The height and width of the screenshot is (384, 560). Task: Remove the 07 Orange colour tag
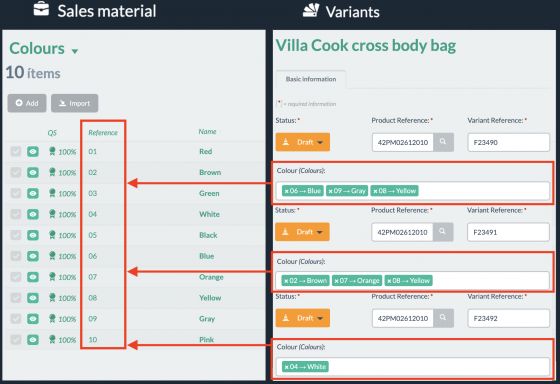click(x=336, y=281)
